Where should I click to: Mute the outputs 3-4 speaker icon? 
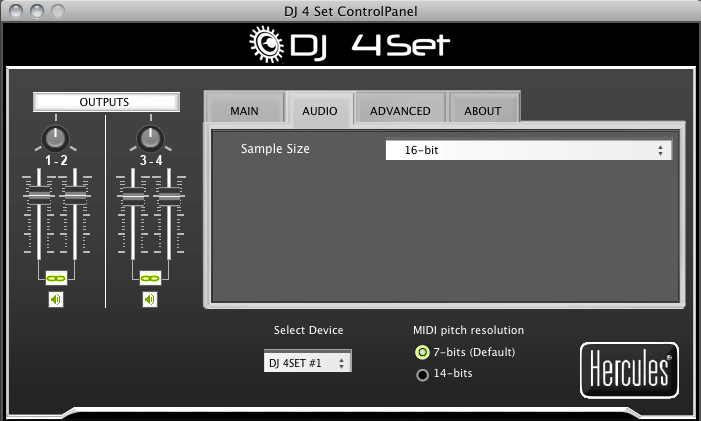(150, 299)
